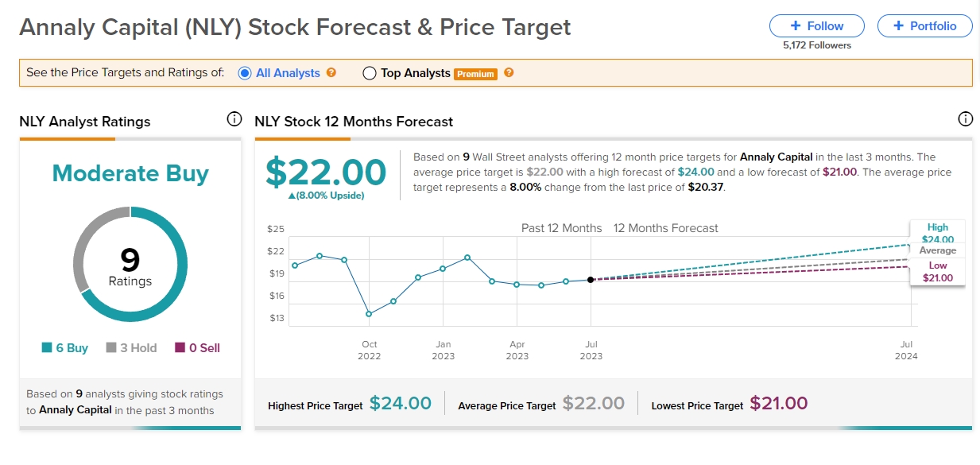The image size is (980, 465).
Task: Click the 3 Hold legend item
Action: [131, 348]
